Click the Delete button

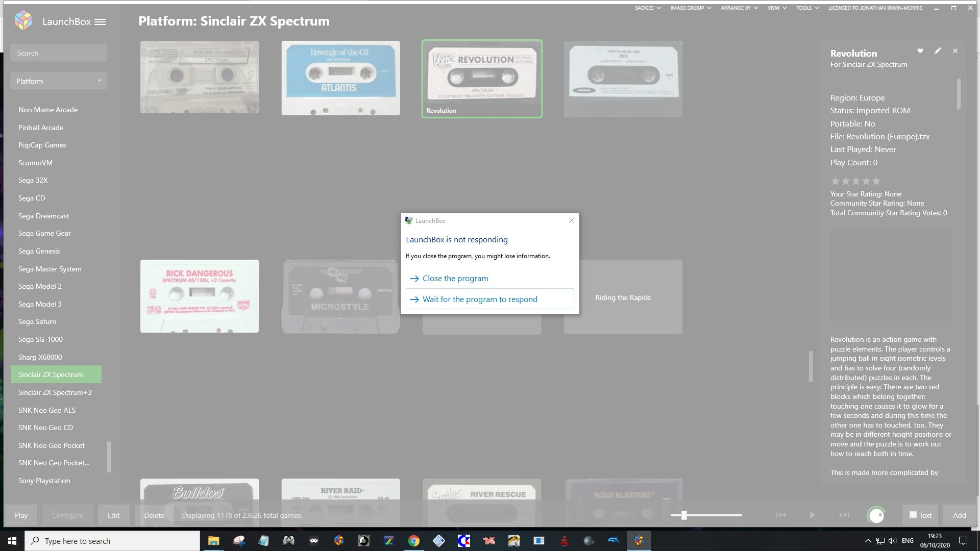click(154, 515)
